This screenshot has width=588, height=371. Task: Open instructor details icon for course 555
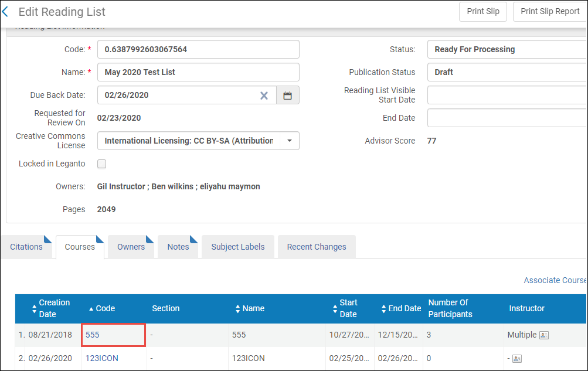point(544,335)
